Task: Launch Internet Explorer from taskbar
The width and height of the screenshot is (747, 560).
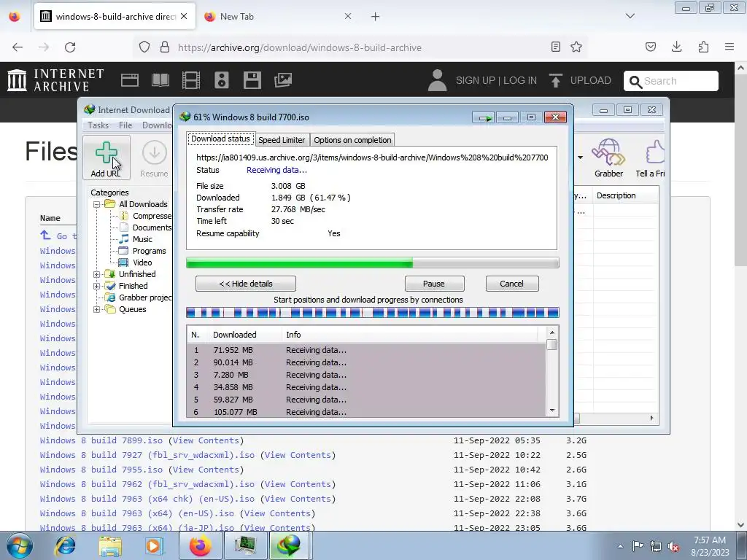Action: (65, 545)
